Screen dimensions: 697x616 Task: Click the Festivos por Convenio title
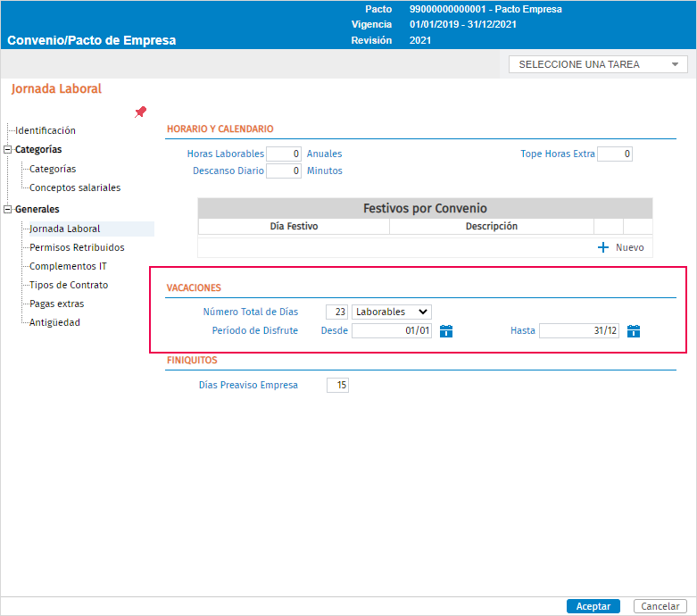pyautogui.click(x=425, y=208)
